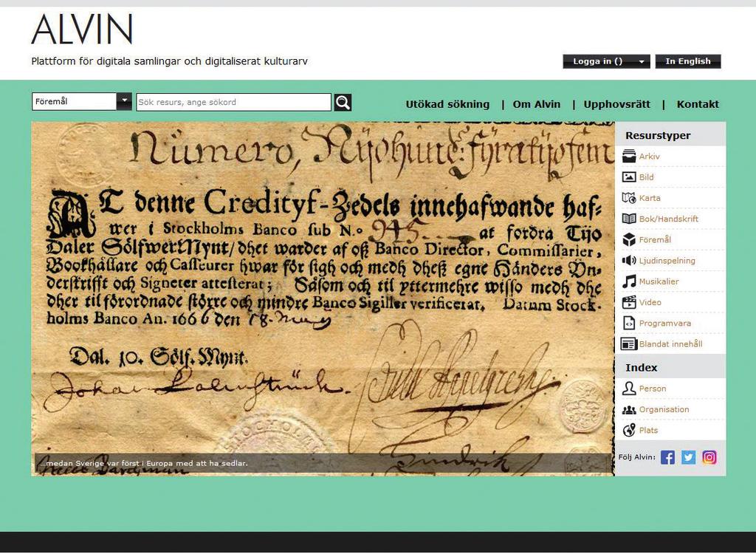Click the caption 'medan Sverige var först i Europa'
This screenshot has height=554, width=756.
[145, 463]
